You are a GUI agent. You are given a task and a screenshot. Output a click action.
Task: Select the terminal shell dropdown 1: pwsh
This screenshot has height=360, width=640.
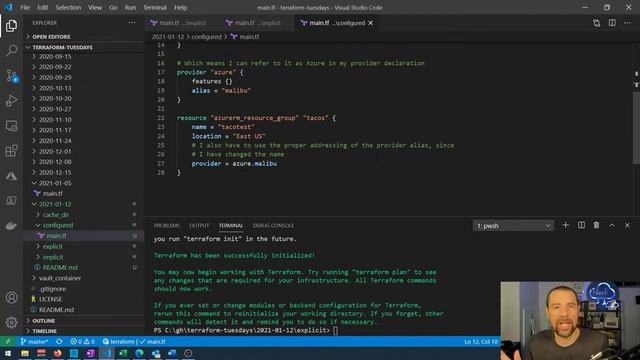tap(513, 226)
